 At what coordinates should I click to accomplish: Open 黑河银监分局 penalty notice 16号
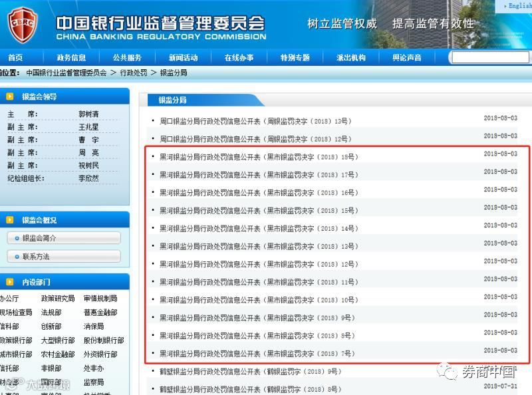point(259,193)
